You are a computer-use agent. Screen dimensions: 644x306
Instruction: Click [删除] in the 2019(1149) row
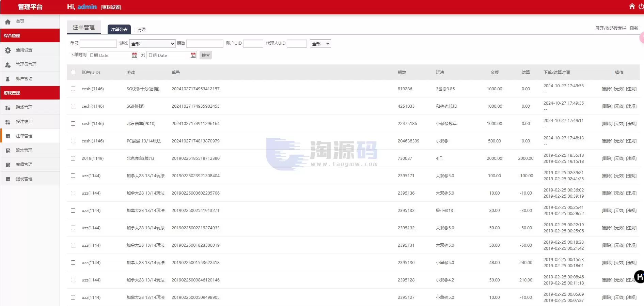click(607, 158)
